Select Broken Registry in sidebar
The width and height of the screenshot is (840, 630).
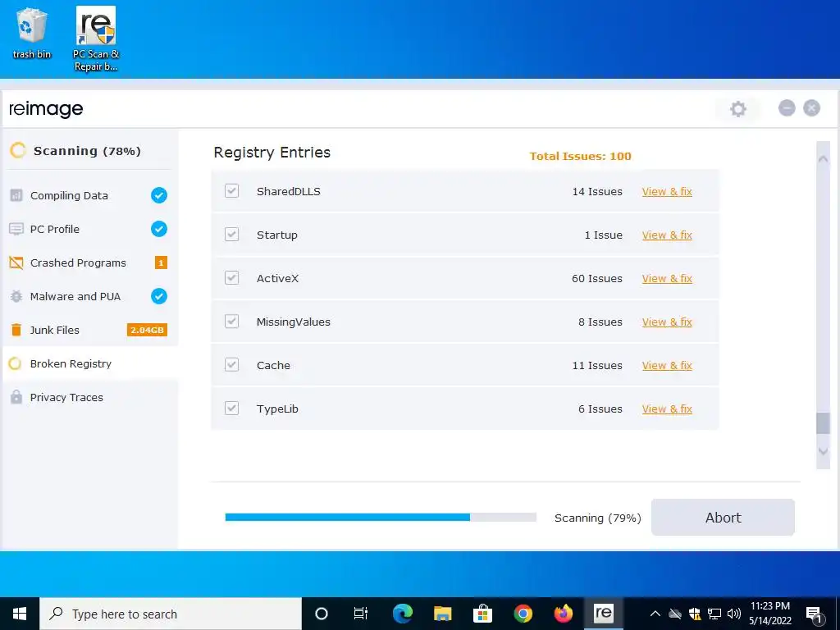(x=90, y=363)
